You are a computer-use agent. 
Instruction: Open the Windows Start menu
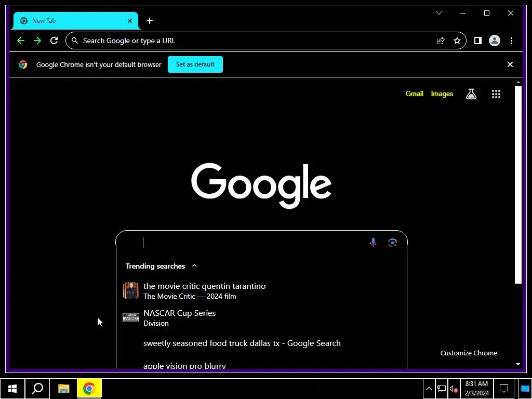(12, 389)
